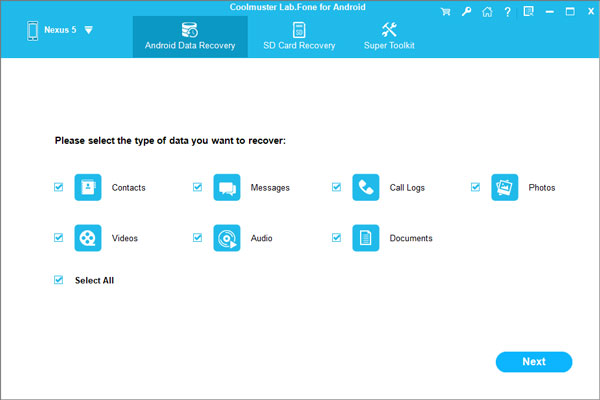The height and width of the screenshot is (400, 600).
Task: Toggle the Audio checkbox
Action: (198, 238)
